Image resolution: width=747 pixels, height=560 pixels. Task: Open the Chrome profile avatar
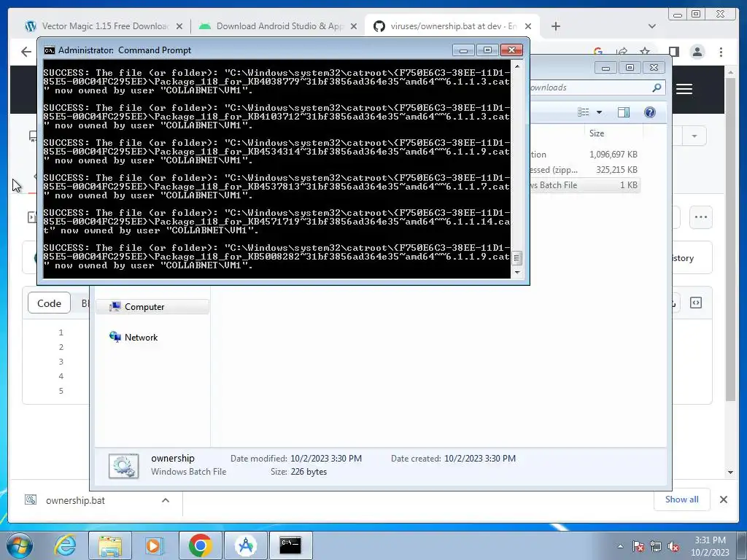[697, 52]
